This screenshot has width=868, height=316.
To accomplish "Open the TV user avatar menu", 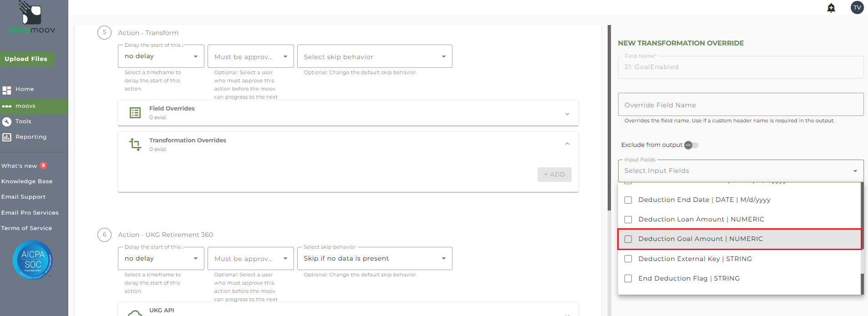I will coord(857,7).
